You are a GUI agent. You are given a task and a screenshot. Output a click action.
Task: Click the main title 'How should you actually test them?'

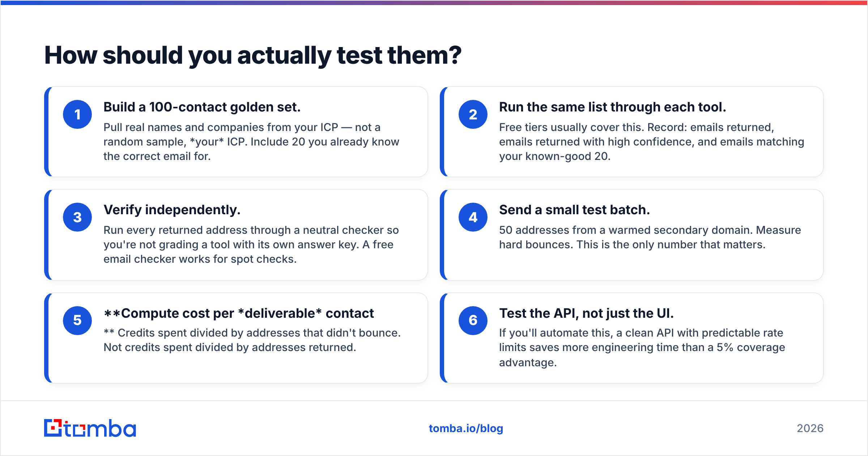tap(253, 56)
